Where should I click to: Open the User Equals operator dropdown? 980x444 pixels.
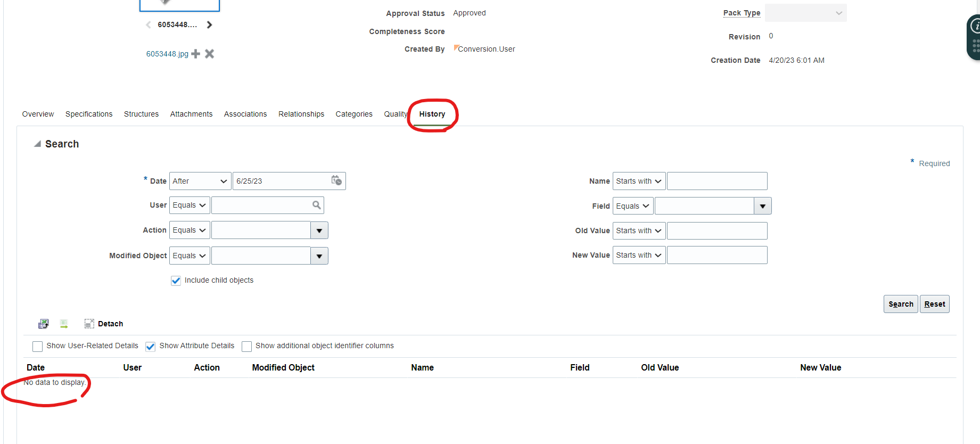190,205
